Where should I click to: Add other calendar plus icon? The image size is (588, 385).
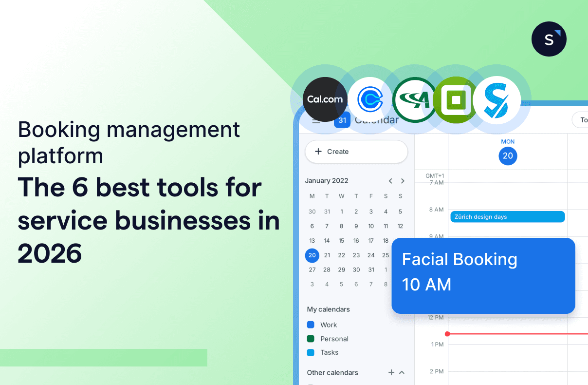pos(391,372)
